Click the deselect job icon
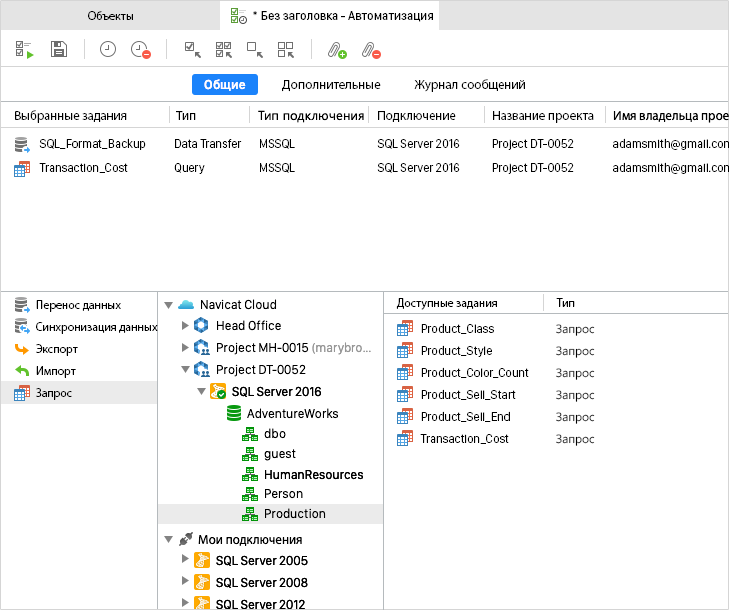 (x=255, y=50)
